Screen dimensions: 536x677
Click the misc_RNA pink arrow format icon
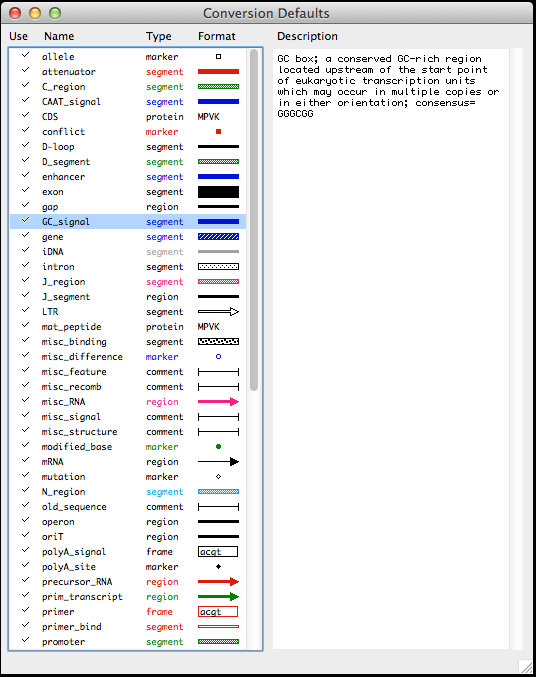click(218, 402)
